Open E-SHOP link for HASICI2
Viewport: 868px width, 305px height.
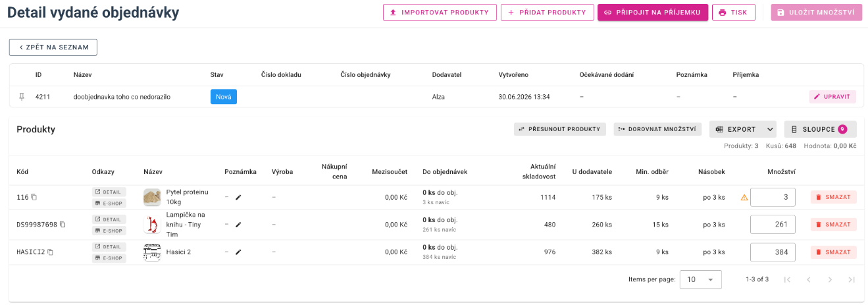pos(109,258)
